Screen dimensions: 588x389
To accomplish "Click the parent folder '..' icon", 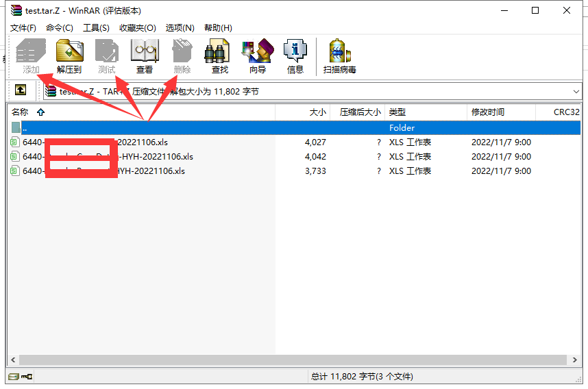I will pos(16,128).
